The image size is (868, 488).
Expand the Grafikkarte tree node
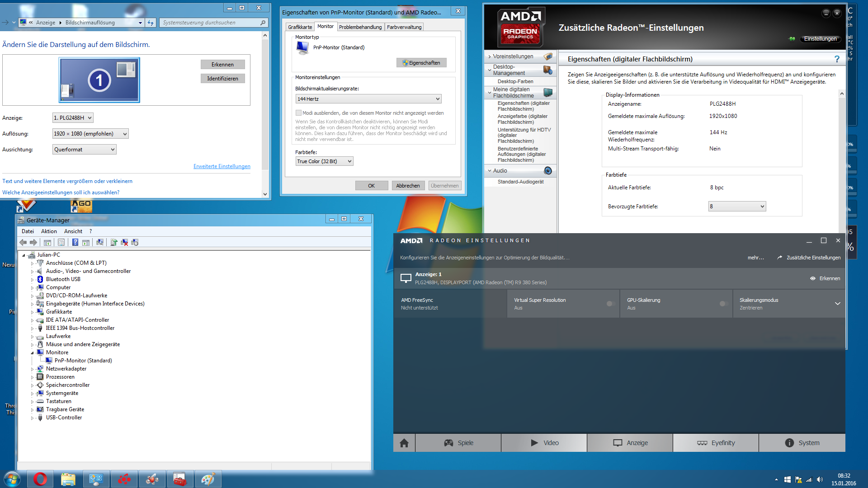tap(32, 312)
